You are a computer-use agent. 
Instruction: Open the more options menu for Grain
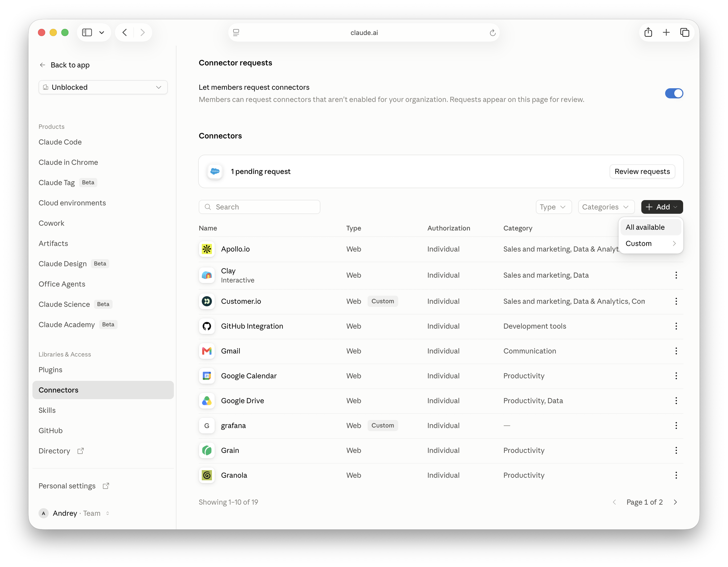click(x=676, y=450)
